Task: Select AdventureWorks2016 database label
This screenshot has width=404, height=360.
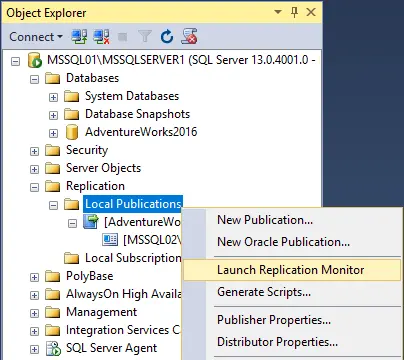Action: [141, 132]
